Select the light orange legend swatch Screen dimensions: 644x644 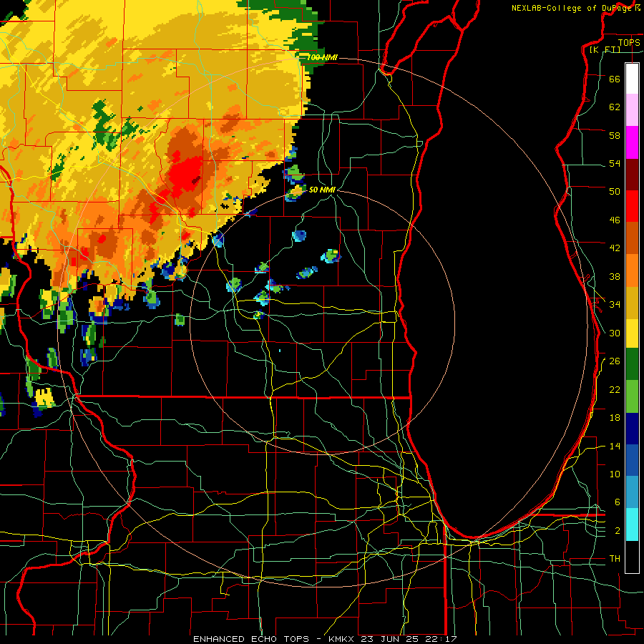pos(632,270)
